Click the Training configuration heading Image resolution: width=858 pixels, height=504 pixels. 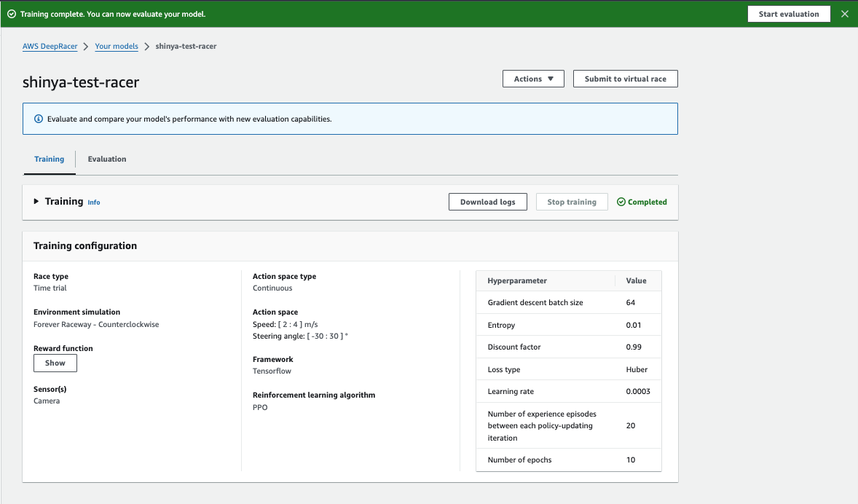(85, 245)
